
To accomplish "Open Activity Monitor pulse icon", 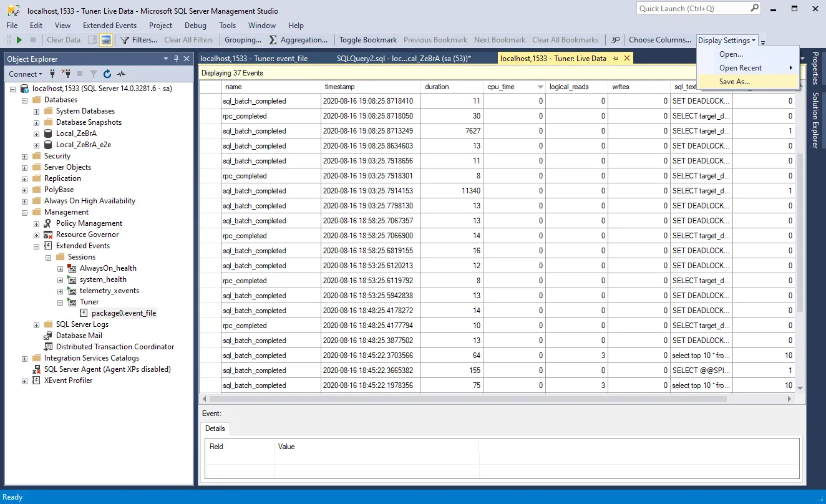I will pos(121,74).
